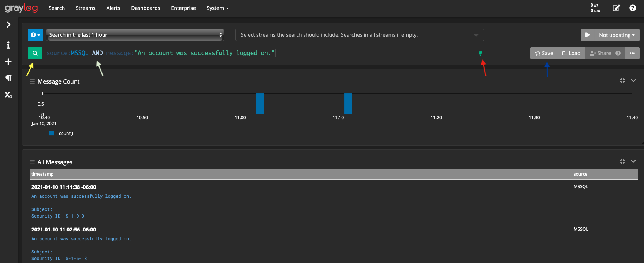Click the Message Count widget title
644x263 pixels.
click(59, 81)
